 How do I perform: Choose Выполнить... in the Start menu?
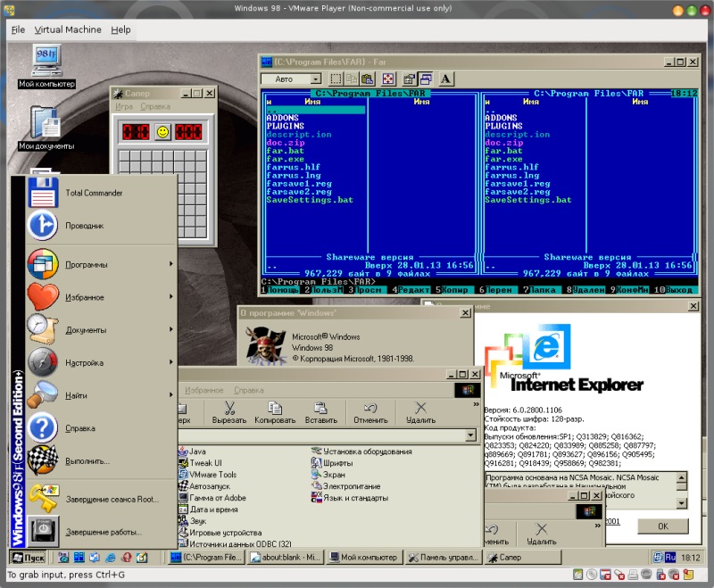[101, 461]
